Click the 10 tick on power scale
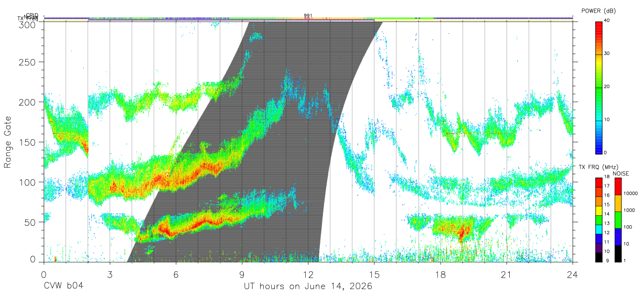Image resolution: width=644 pixels, height=297 pixels. pos(606,120)
